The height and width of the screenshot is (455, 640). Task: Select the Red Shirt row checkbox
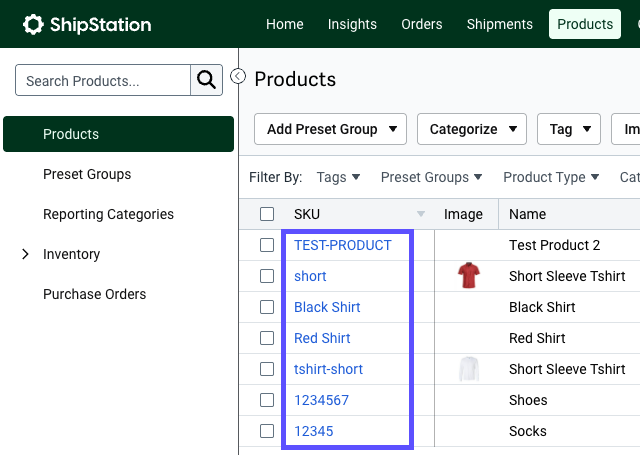click(267, 338)
